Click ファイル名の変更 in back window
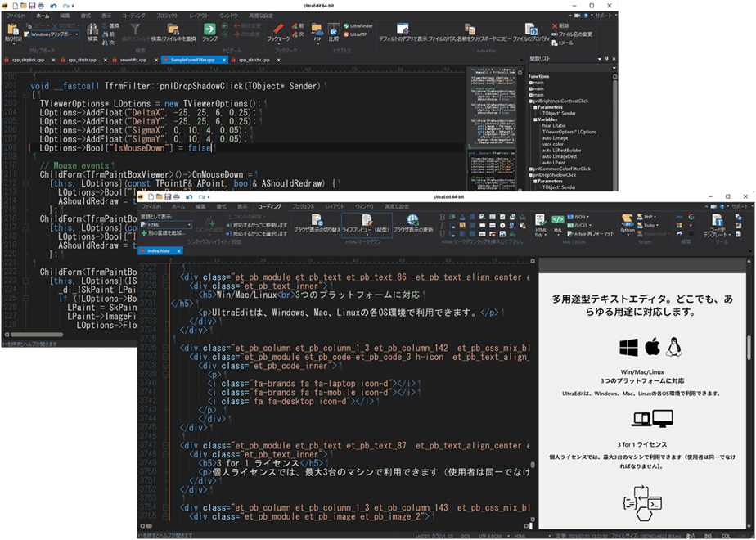 572,34
